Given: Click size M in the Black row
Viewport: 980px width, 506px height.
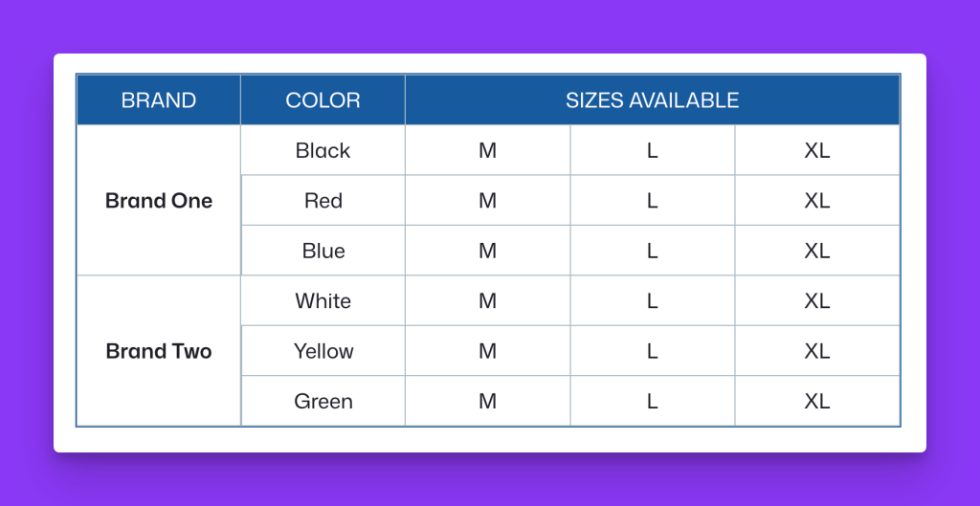Looking at the screenshot, I should [487, 150].
